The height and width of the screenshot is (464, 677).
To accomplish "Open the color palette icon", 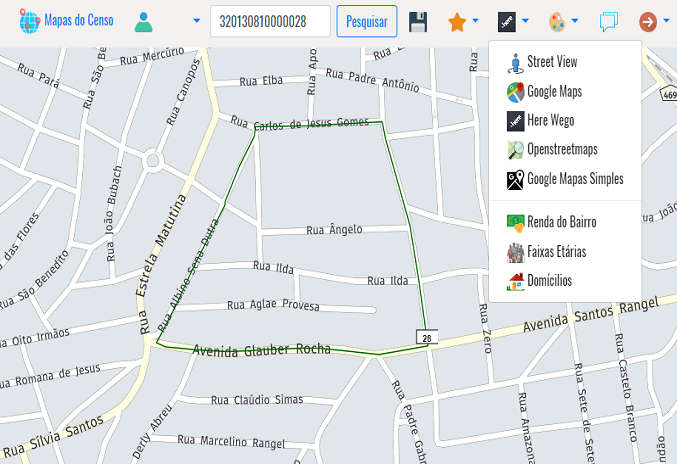I will pyautogui.click(x=557, y=22).
